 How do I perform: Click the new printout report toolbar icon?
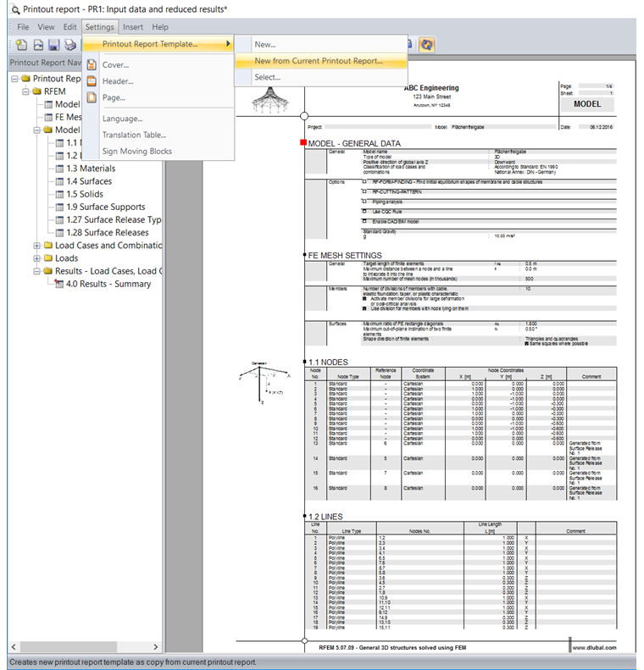pyautogui.click(x=21, y=44)
